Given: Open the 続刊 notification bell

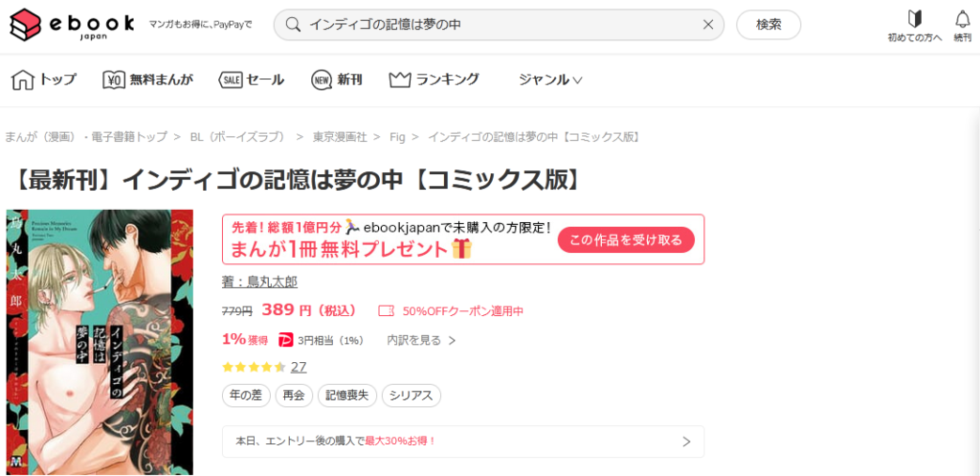Looking at the screenshot, I should pyautogui.click(x=963, y=26).
